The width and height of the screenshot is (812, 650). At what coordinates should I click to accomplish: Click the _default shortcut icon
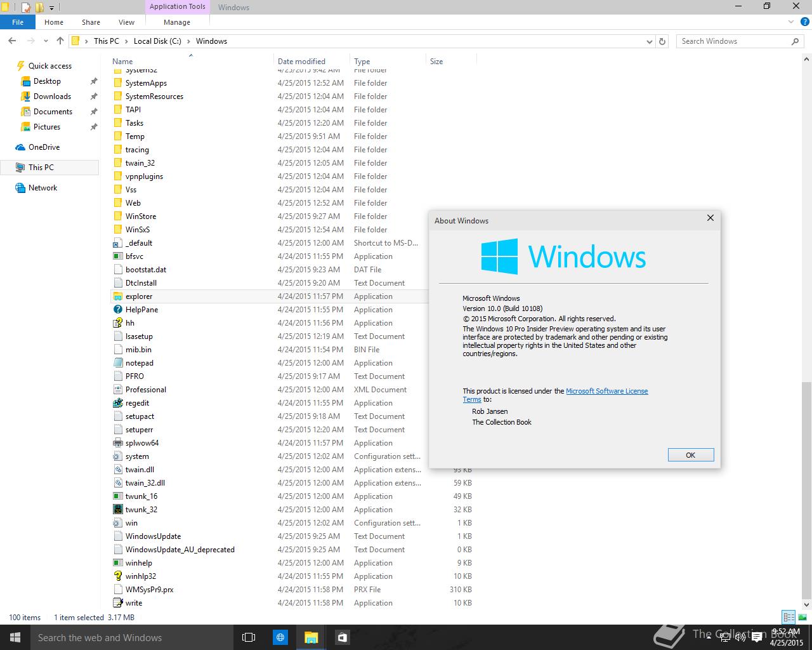117,243
